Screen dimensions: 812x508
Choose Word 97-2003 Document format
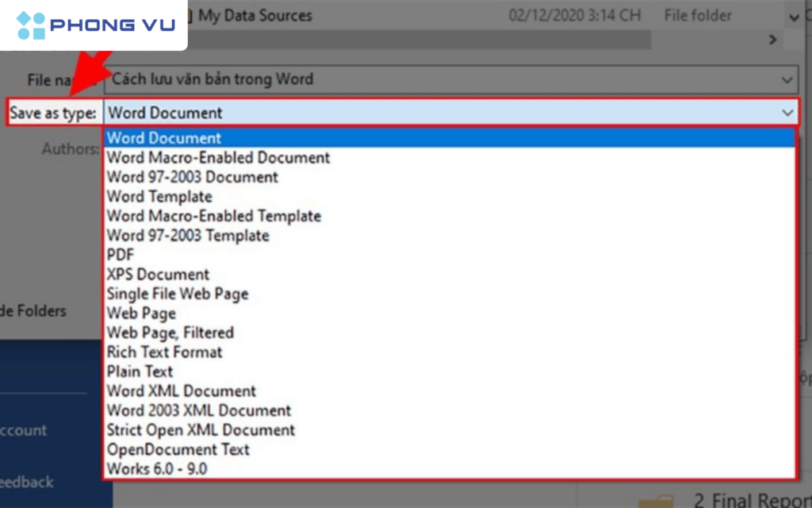(192, 177)
